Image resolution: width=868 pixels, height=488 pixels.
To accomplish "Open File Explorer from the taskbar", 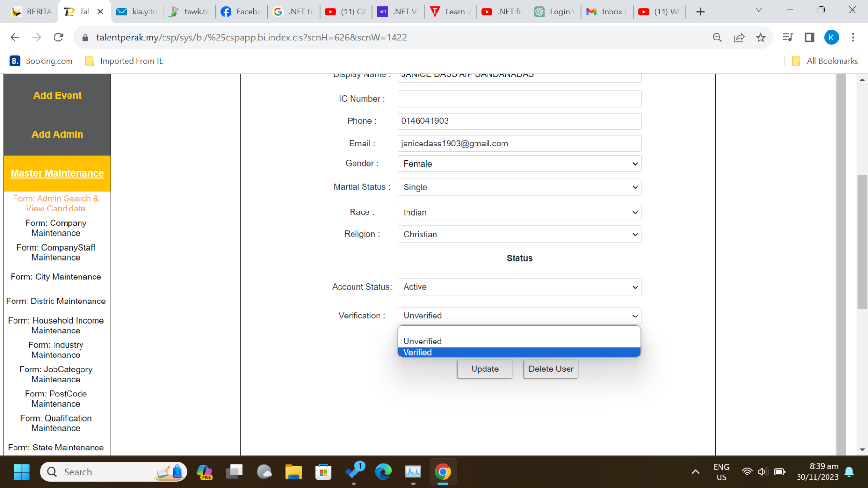I will coord(293,472).
